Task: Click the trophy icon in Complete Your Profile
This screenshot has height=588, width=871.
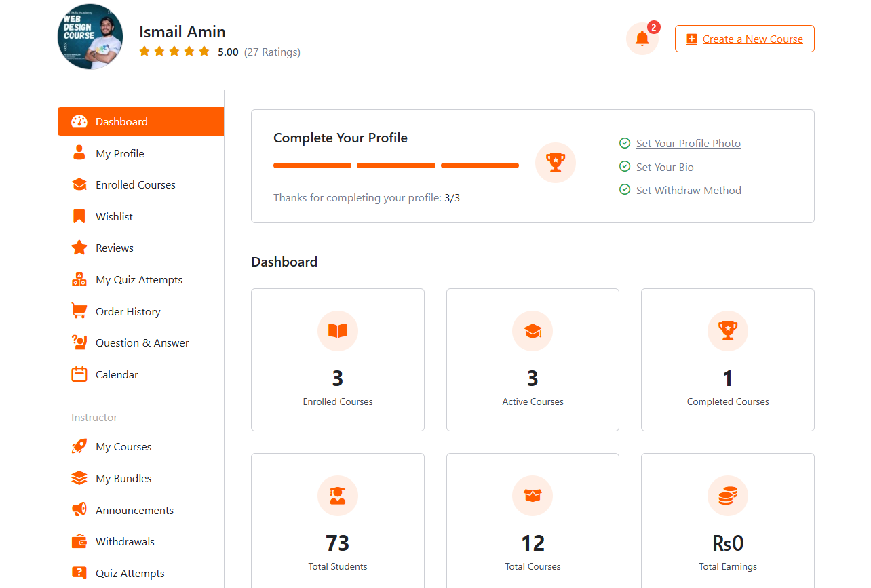Action: [x=555, y=163]
